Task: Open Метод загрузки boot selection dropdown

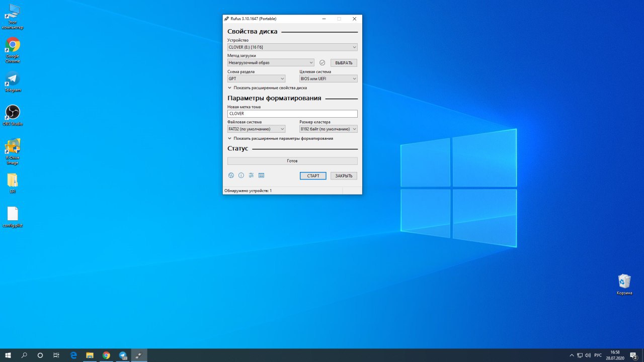Action: coord(271,63)
